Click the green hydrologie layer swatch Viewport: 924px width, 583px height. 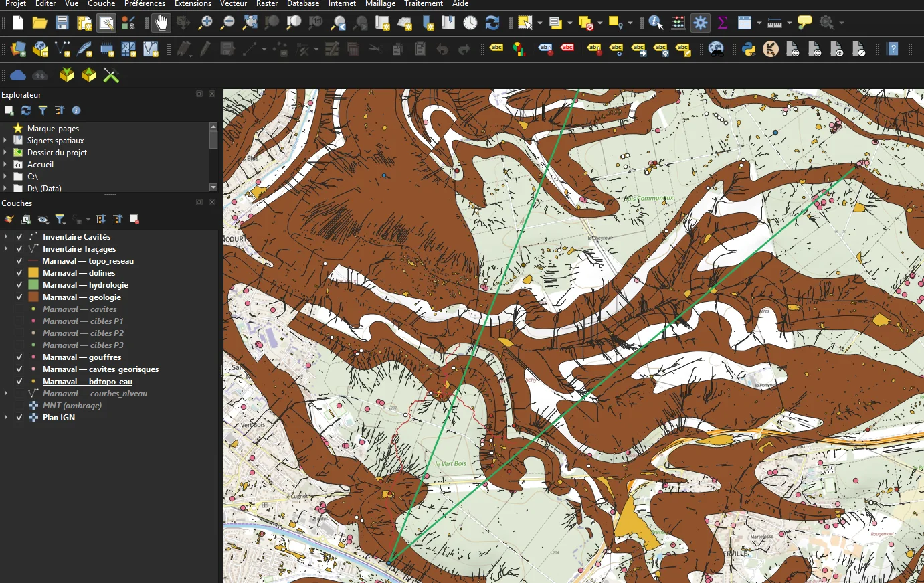click(x=33, y=285)
